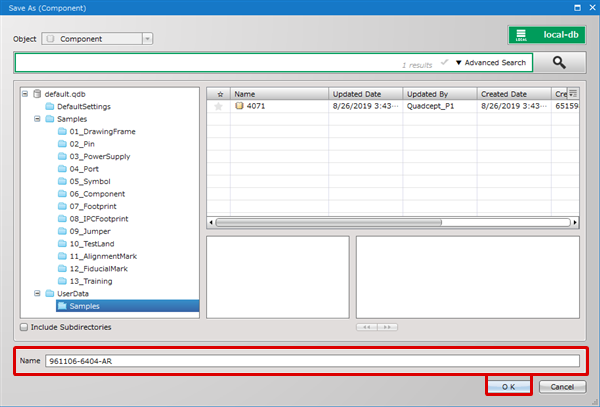Image resolution: width=600 pixels, height=407 pixels.
Task: Sort list by Name column header
Action: click(x=278, y=93)
